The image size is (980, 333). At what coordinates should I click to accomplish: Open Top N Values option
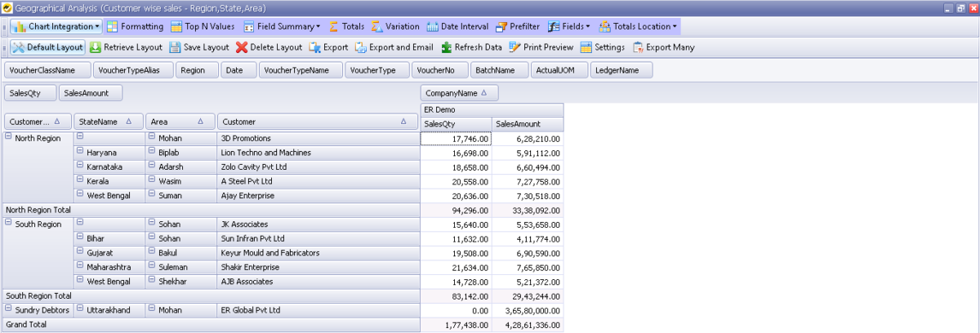coord(203,27)
